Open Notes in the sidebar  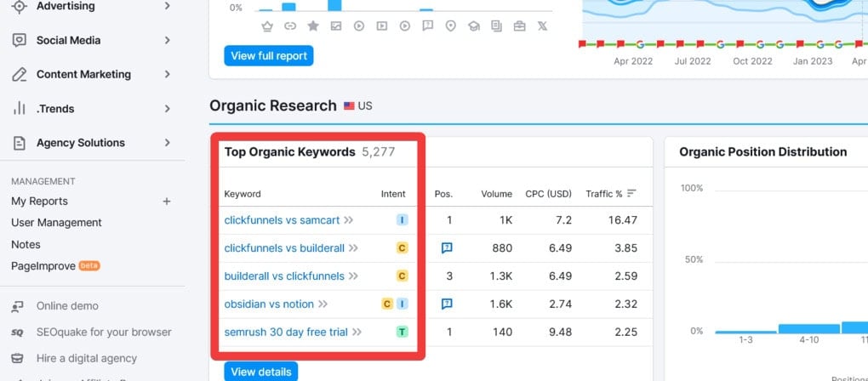[26, 244]
